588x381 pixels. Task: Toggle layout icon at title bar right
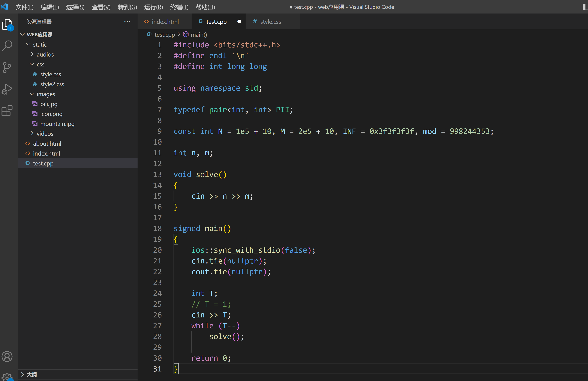click(585, 7)
